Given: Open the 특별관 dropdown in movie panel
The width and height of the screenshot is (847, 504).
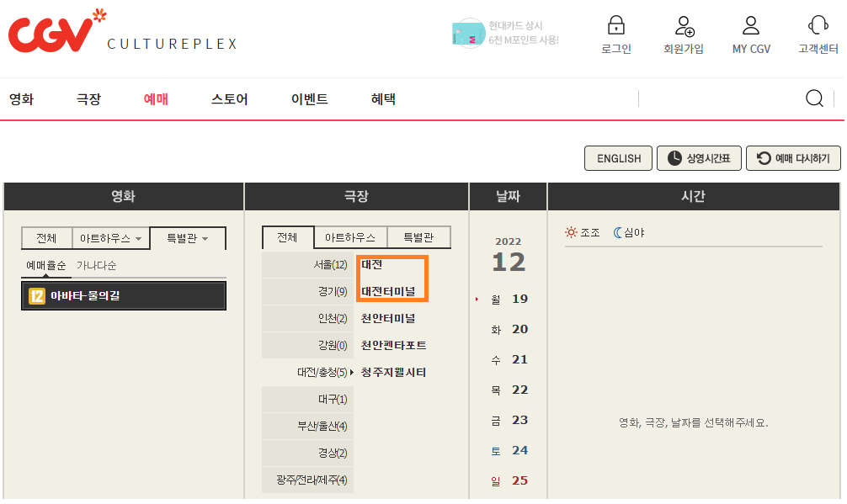Looking at the screenshot, I should [x=187, y=237].
